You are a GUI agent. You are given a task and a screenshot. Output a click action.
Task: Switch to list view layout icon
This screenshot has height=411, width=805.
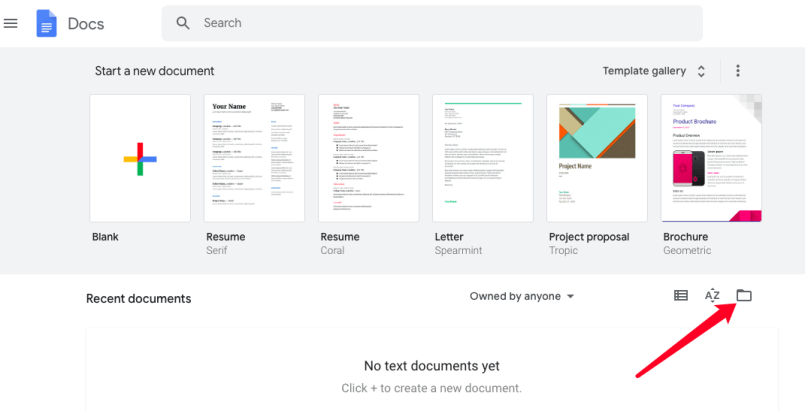681,295
